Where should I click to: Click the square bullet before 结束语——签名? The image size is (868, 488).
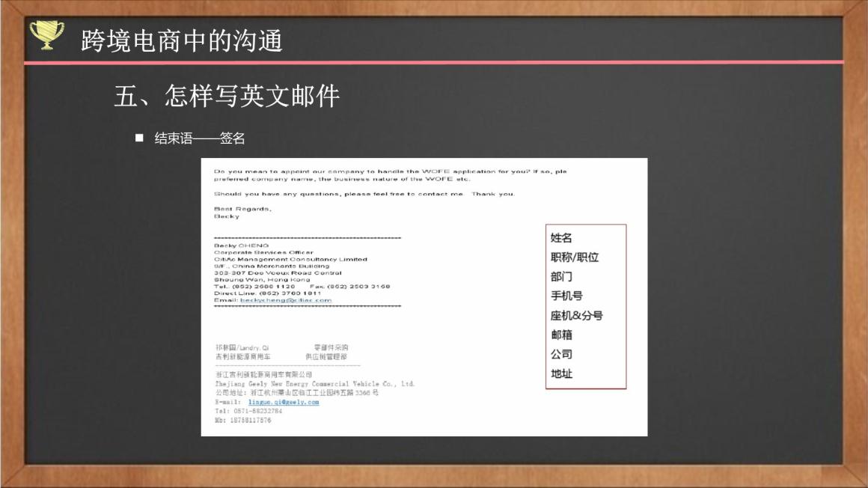click(x=138, y=138)
